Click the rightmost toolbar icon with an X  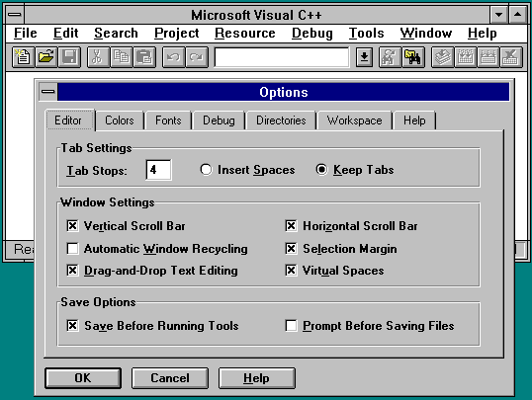(511, 57)
